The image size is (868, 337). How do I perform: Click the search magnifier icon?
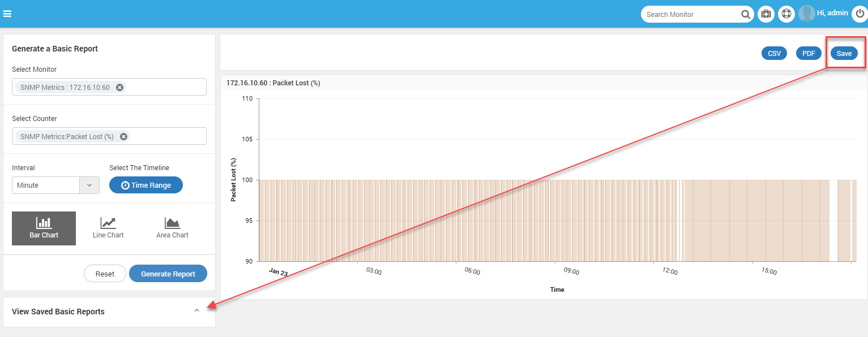tap(746, 15)
